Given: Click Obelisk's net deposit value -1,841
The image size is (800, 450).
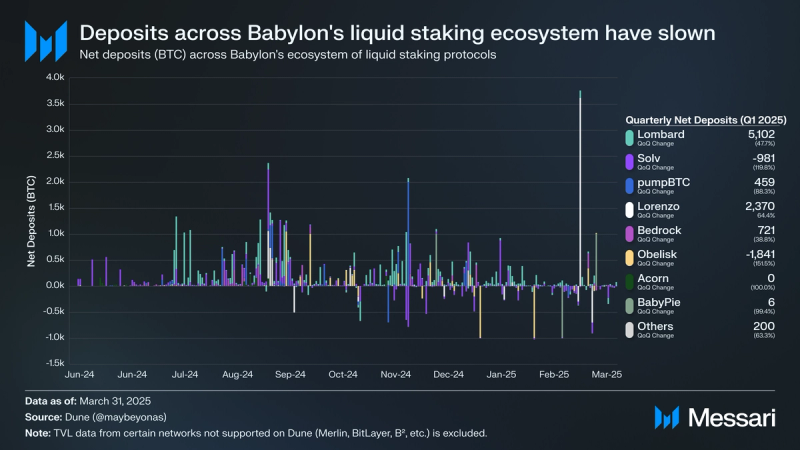Looking at the screenshot, I should point(760,254).
